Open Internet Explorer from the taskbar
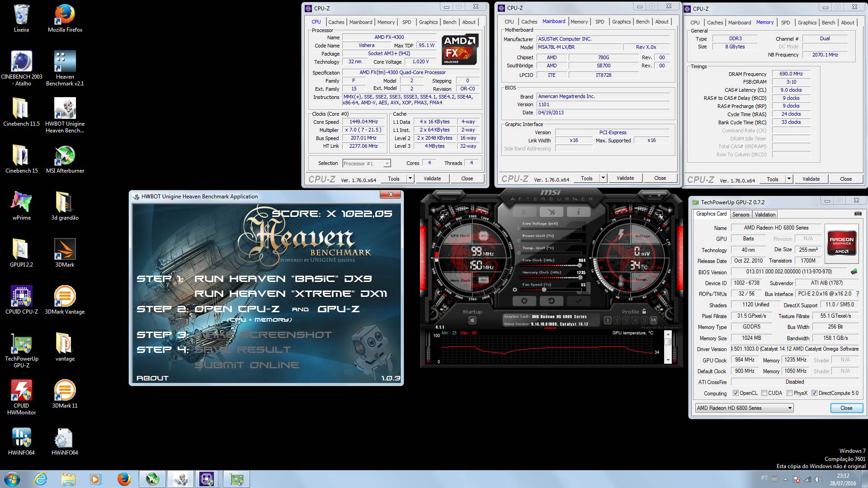 pyautogui.click(x=41, y=479)
